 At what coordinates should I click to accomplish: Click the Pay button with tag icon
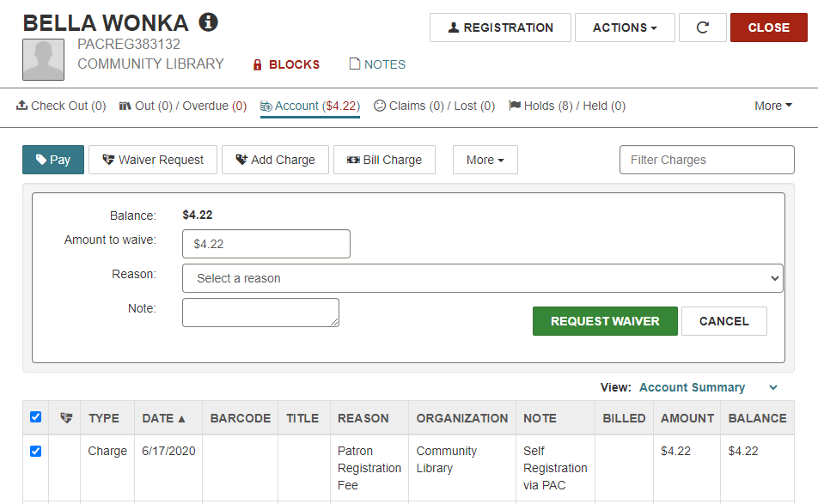point(53,160)
